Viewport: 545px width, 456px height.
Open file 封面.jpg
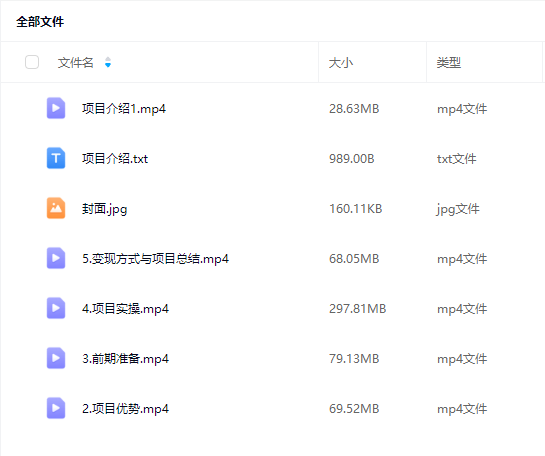tap(104, 209)
